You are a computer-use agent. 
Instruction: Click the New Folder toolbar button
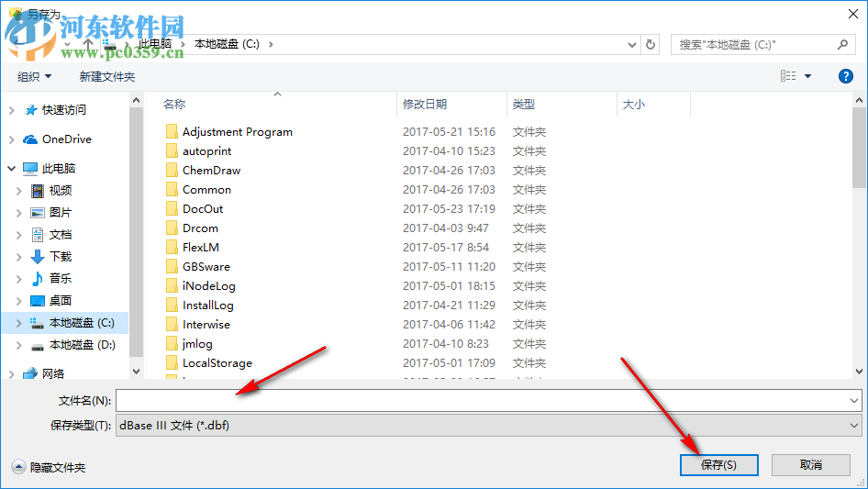coord(106,76)
